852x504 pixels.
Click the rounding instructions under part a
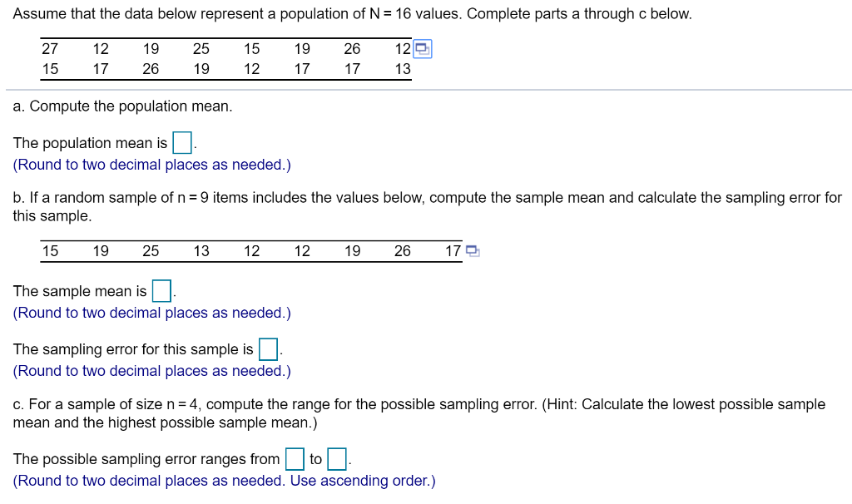point(151,164)
